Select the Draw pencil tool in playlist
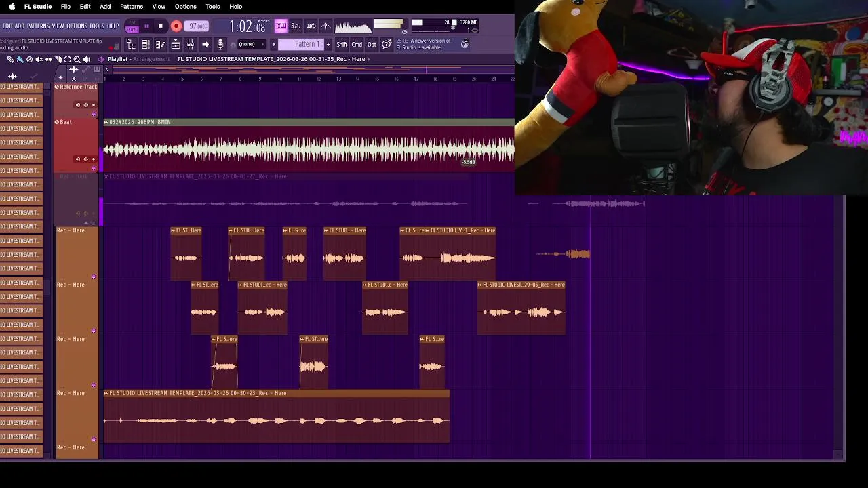The width and height of the screenshot is (868, 488). pyautogui.click(x=10, y=60)
